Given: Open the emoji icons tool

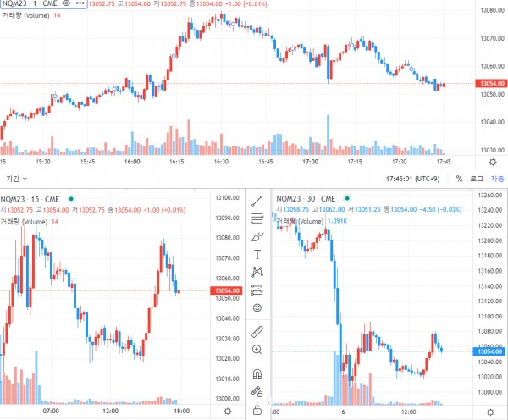Looking at the screenshot, I should tap(257, 307).
